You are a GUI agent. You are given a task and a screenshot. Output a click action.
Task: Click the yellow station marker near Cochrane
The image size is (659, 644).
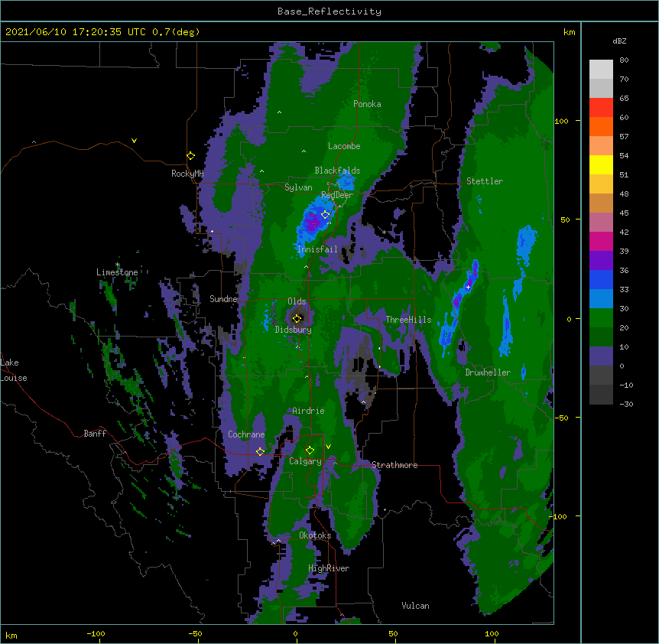[x=260, y=451]
